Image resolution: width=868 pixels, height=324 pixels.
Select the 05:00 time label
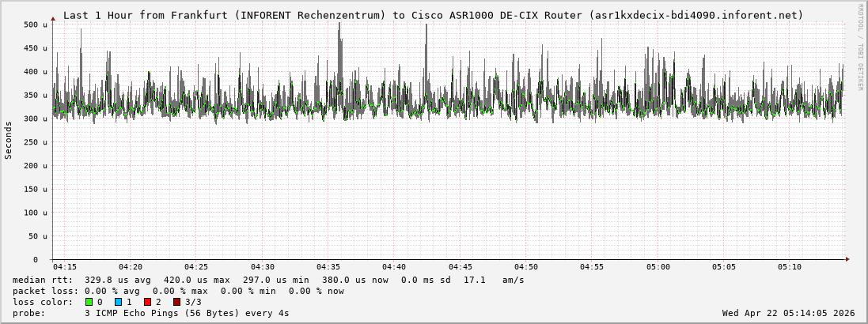(658, 267)
